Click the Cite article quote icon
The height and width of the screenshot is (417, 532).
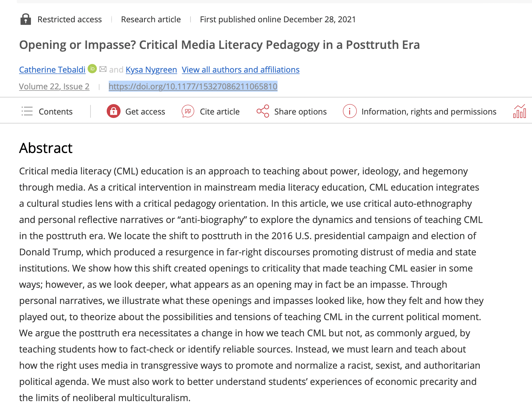(188, 111)
